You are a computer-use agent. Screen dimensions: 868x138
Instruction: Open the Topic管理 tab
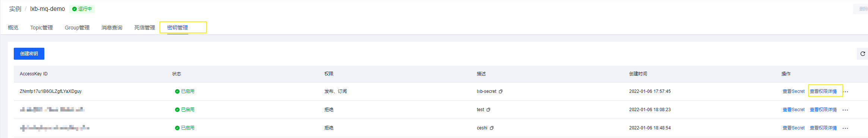click(x=41, y=28)
